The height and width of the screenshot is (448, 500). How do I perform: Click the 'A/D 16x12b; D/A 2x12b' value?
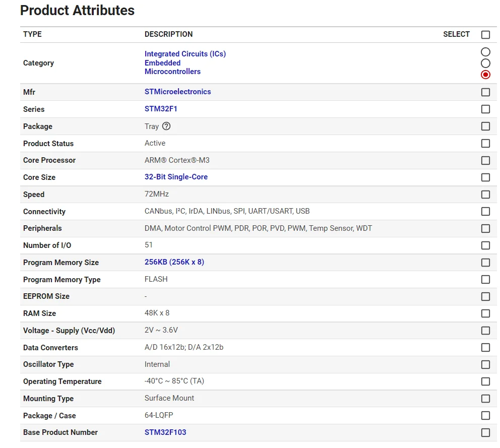coord(184,347)
